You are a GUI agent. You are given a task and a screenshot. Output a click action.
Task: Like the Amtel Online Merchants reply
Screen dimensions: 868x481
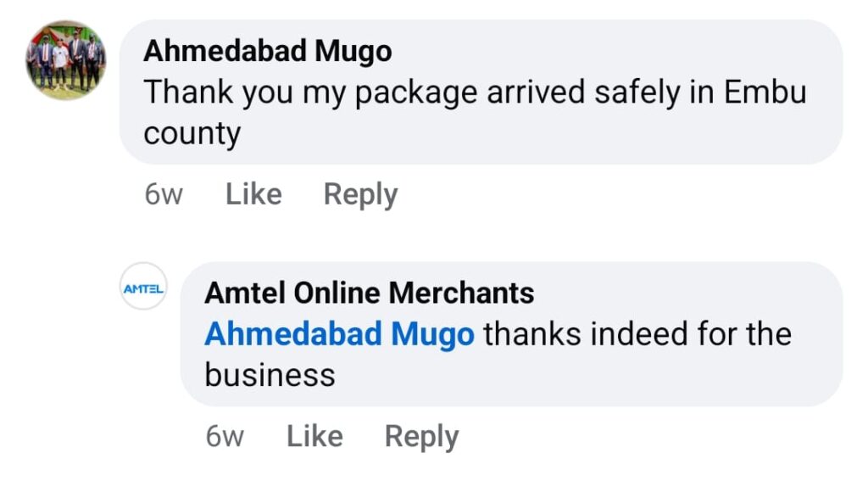coord(314,436)
